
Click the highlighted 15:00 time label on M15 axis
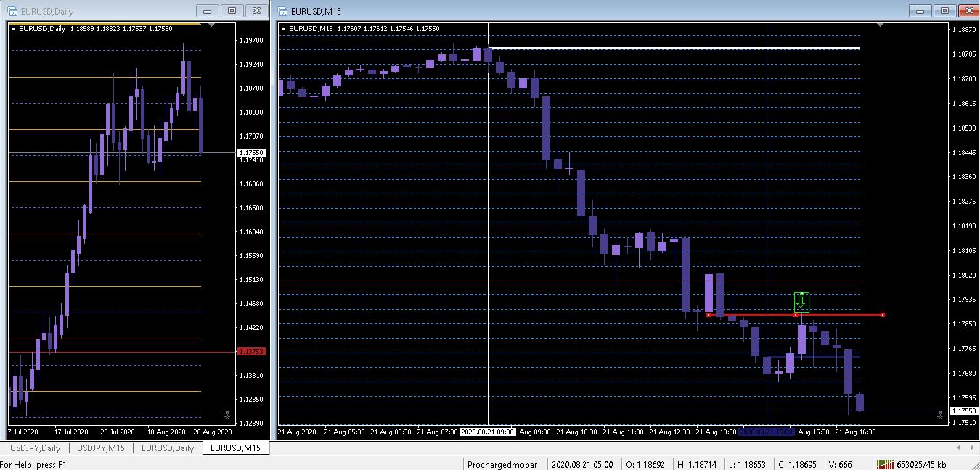coord(767,432)
